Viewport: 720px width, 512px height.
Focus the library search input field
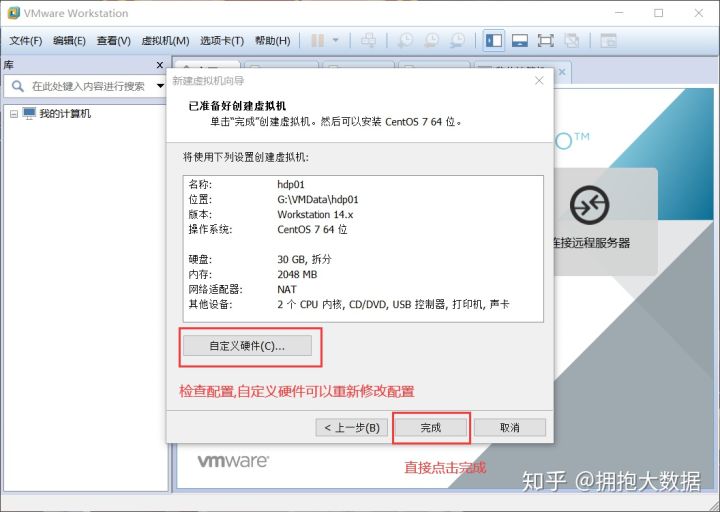tap(88, 86)
